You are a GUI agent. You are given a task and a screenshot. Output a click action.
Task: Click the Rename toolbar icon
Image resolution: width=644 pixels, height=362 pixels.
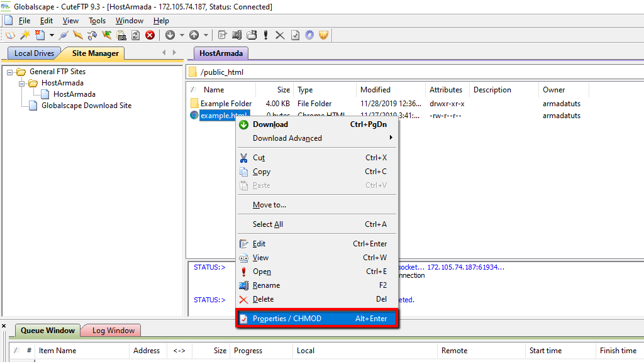tap(236, 35)
